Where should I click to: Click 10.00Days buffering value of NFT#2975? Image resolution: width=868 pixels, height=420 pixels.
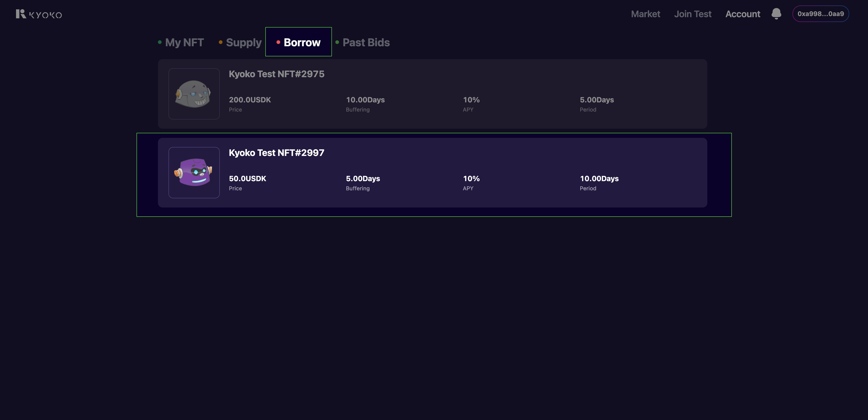[365, 100]
